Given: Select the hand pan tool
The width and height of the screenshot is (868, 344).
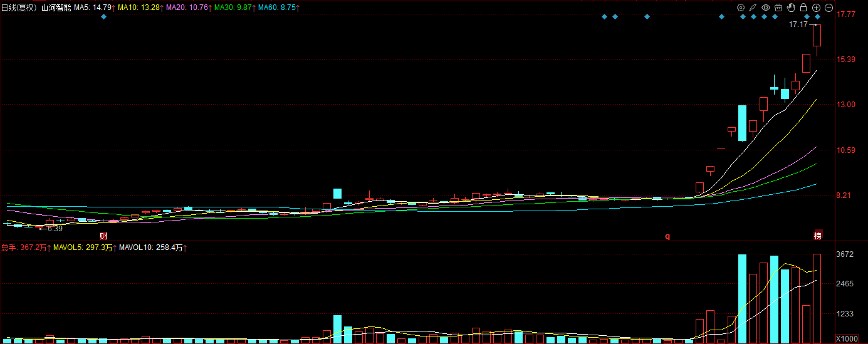Looking at the screenshot, I should [791, 8].
